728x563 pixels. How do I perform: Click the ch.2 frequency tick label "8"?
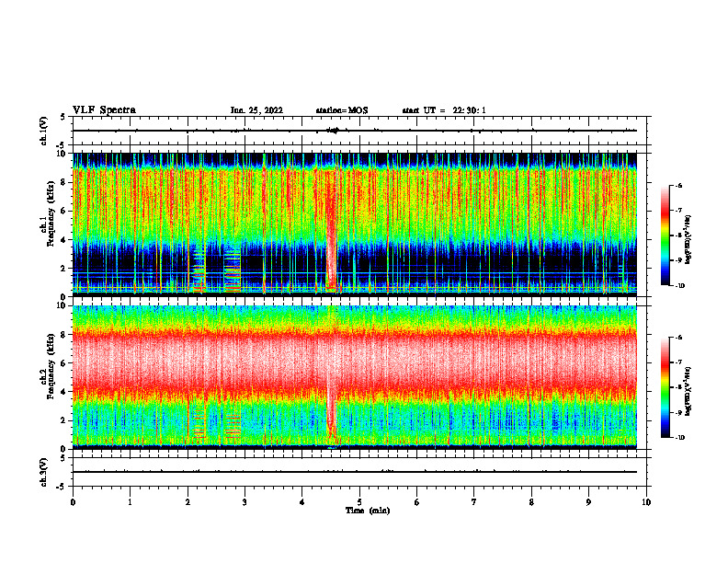coord(64,335)
